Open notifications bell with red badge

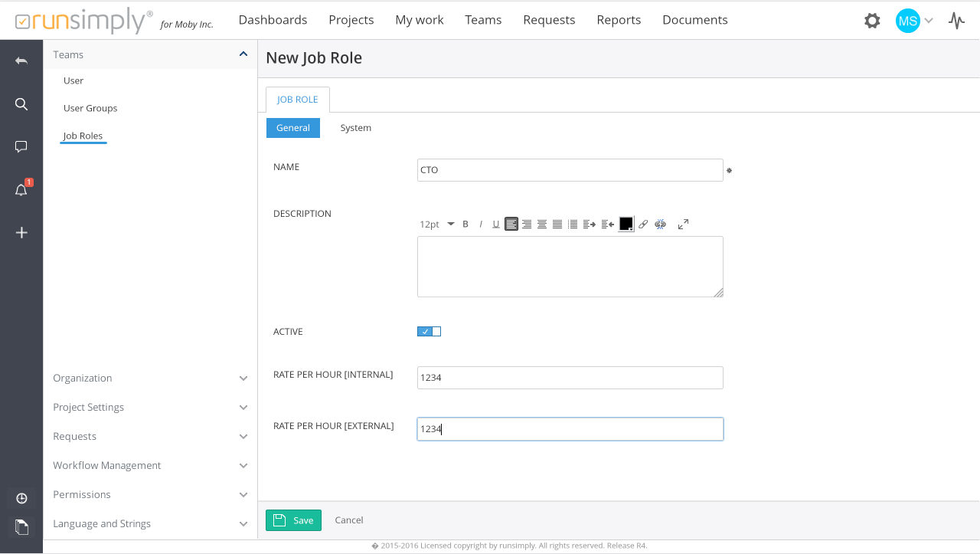(21, 190)
